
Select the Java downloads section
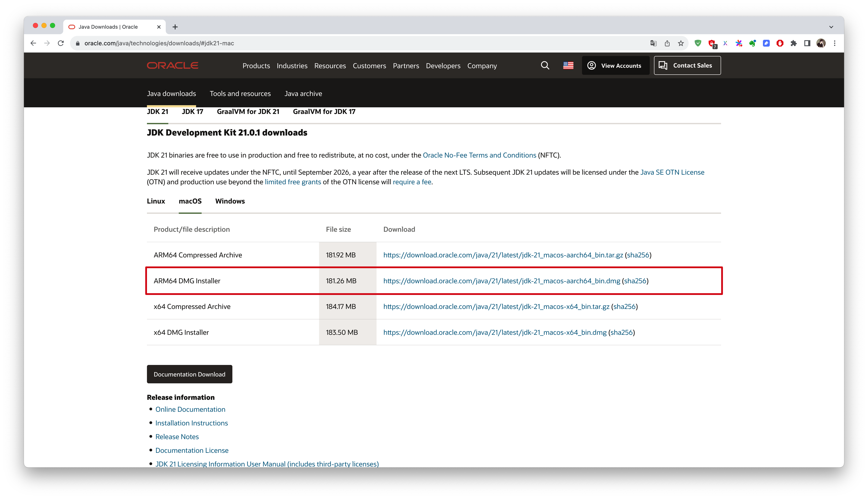click(x=172, y=94)
